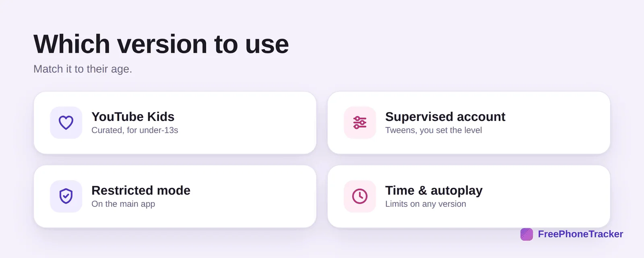Click the Restricted mode title text
Viewport: 644px width, 258px height.
click(141, 190)
